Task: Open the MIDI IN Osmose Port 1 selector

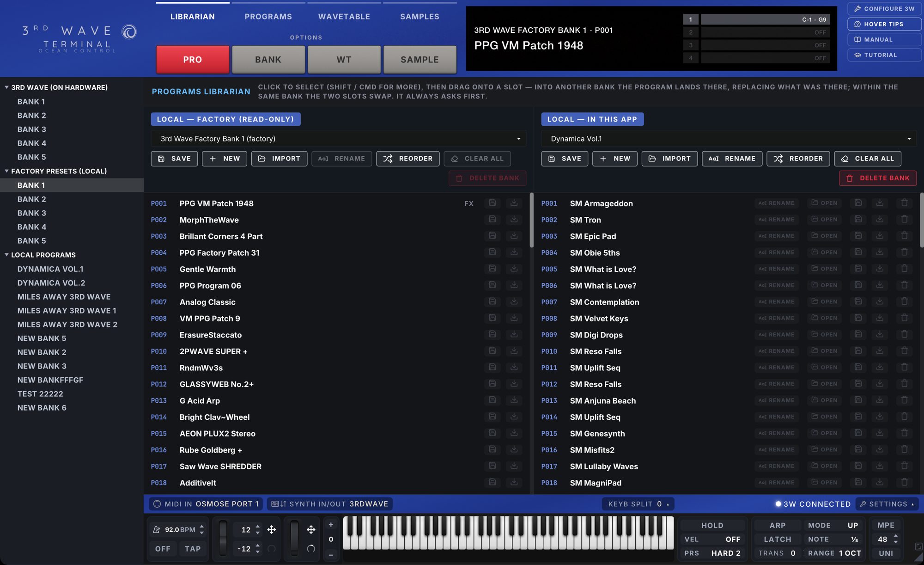Action: click(206, 504)
